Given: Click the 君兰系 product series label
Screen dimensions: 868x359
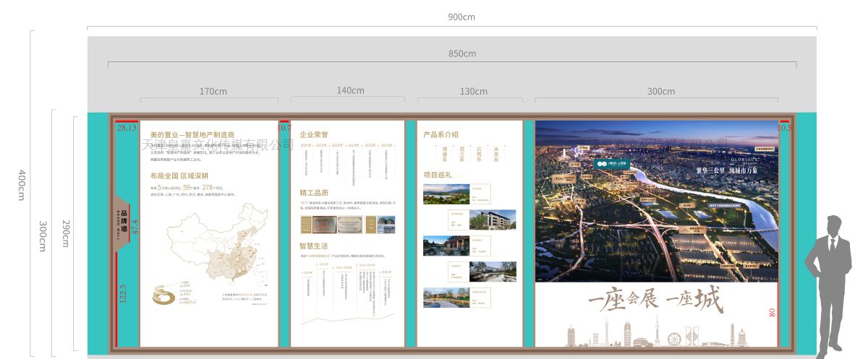Looking at the screenshot, I should click(x=462, y=153).
